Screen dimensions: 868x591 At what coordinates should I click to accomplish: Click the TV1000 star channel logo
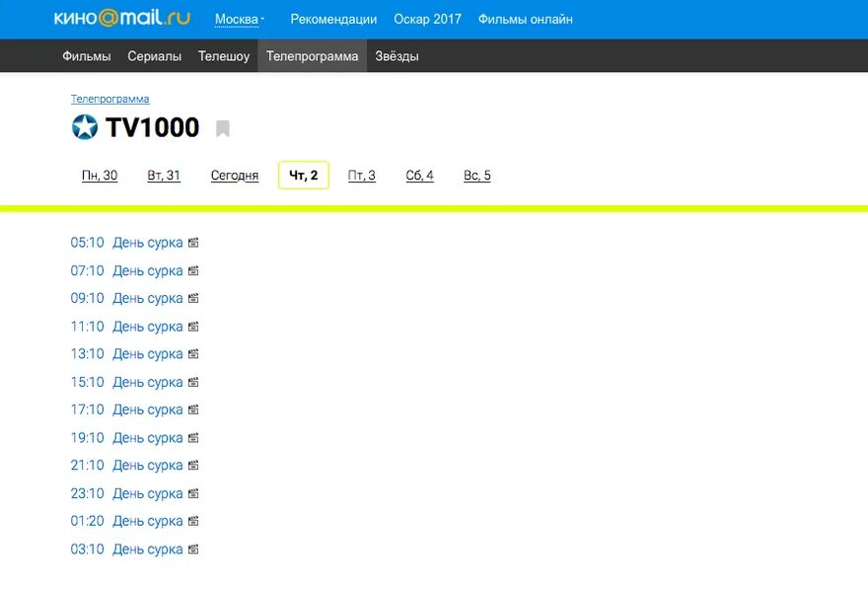(x=85, y=127)
